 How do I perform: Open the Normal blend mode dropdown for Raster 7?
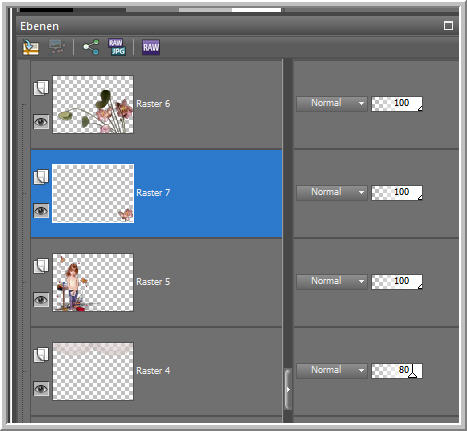coord(332,193)
